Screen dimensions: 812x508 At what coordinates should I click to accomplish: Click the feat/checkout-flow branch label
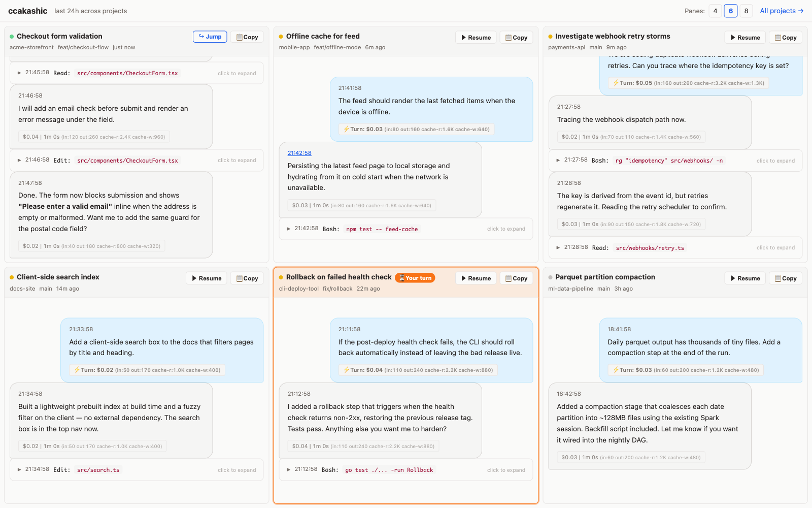[x=83, y=47]
